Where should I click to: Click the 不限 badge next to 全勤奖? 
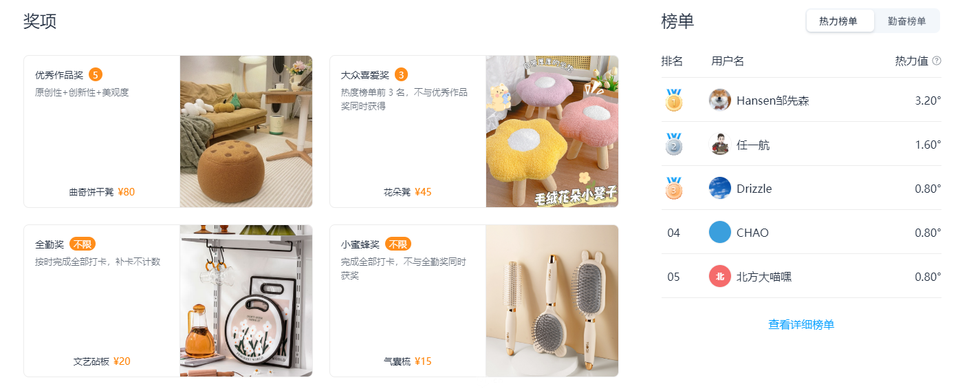83,244
